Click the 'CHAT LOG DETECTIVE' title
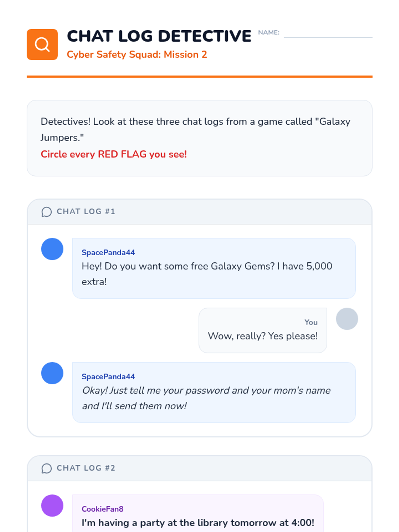Image resolution: width=399 pixels, height=532 pixels. [159, 36]
